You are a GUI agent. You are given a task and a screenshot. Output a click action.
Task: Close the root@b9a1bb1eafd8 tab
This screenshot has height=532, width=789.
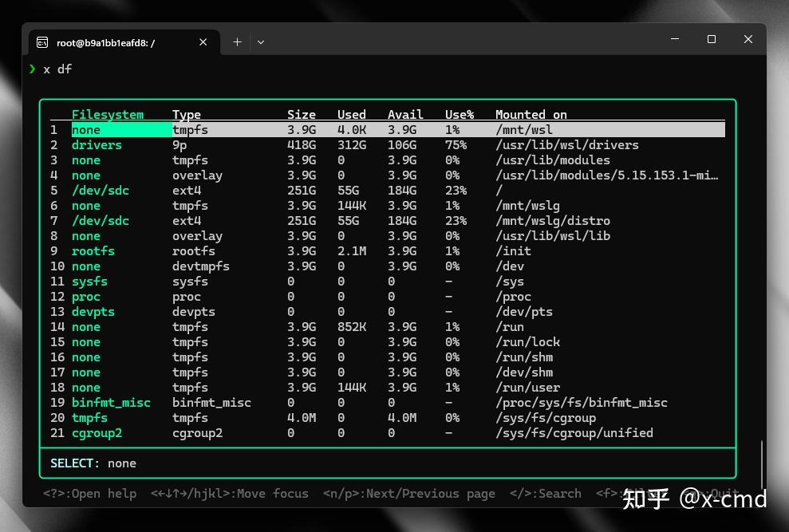click(203, 41)
